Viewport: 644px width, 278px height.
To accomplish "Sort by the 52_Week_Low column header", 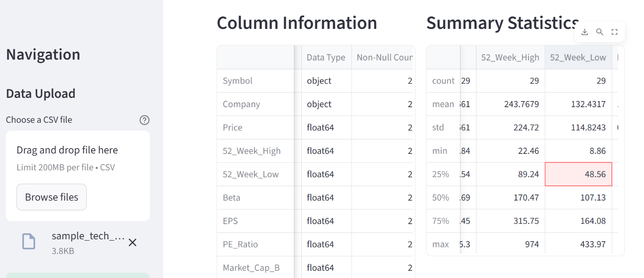I will 578,57.
